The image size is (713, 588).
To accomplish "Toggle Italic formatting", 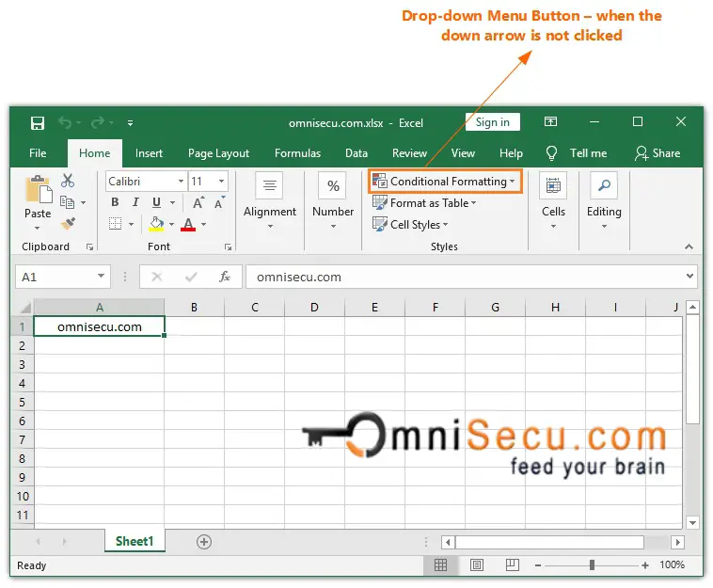I will (135, 202).
